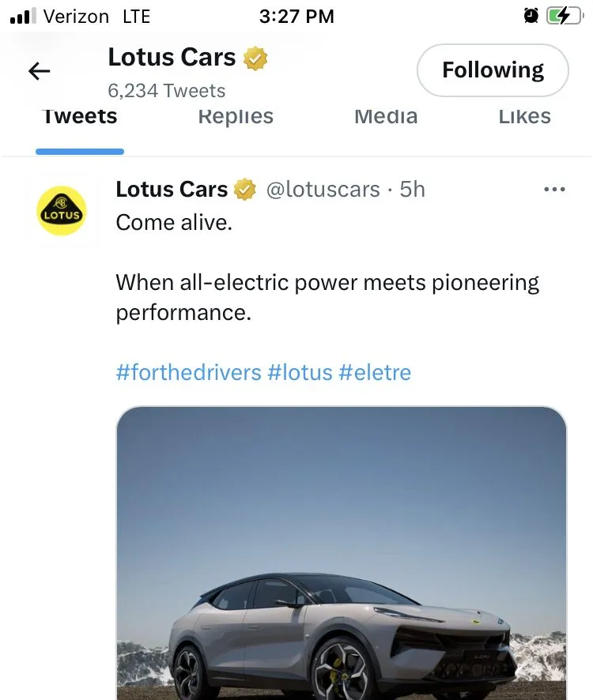
Task: Open the tweet's three-dot more menu
Action: (555, 190)
